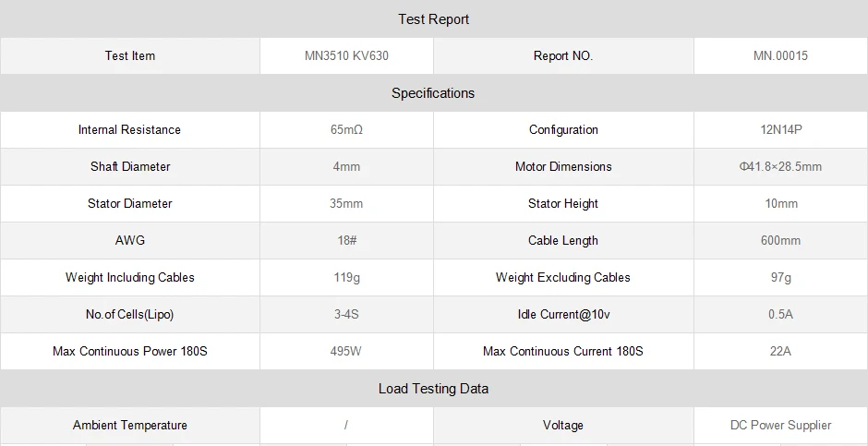Click the 495W max continuous power value
Image resolution: width=868 pixels, height=446 pixels.
(x=346, y=352)
